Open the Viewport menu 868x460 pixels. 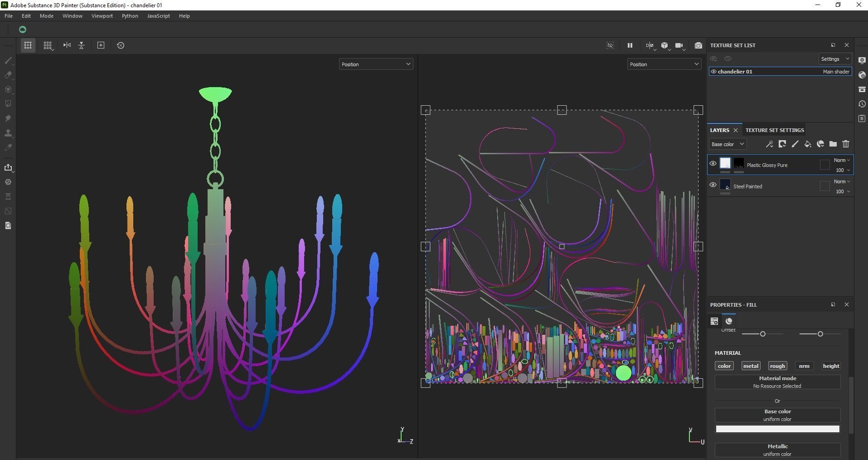coord(102,16)
